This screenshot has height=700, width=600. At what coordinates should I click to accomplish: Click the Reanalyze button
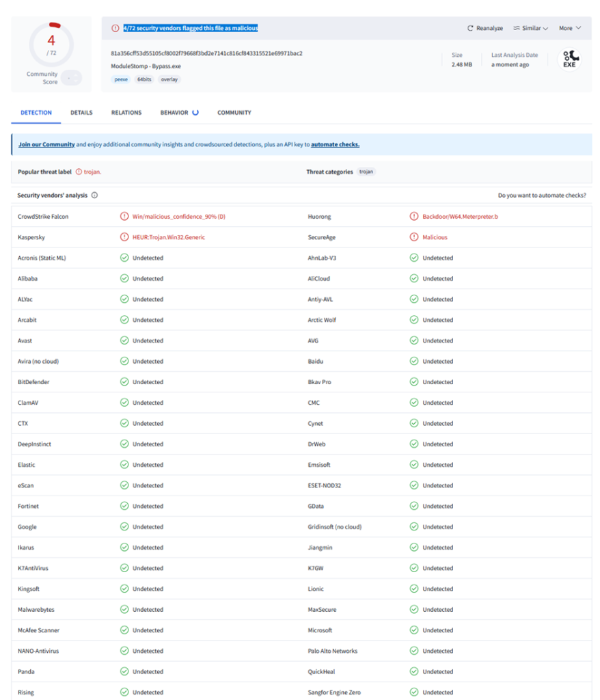[485, 28]
